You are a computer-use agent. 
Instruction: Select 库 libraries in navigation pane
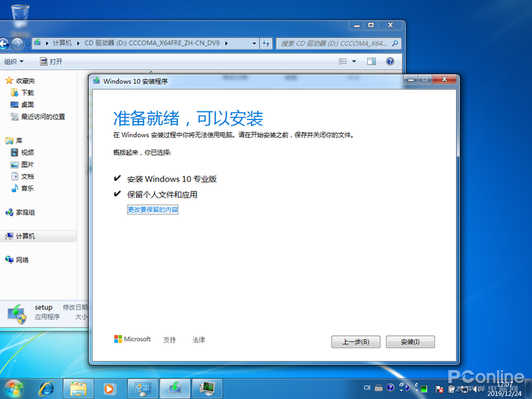pos(14,141)
